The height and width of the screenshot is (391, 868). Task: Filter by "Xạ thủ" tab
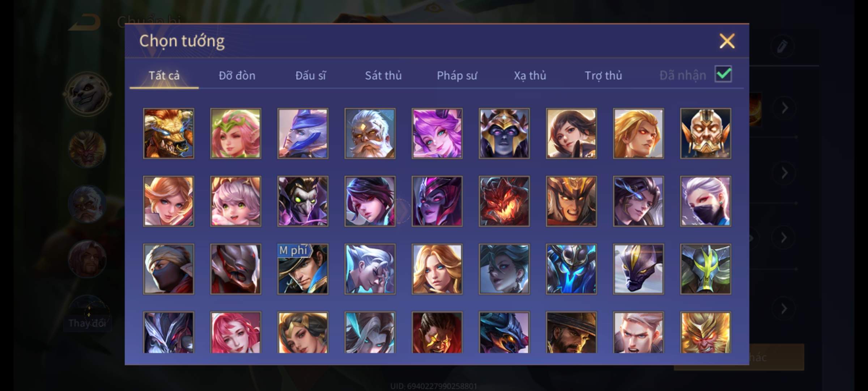(530, 75)
